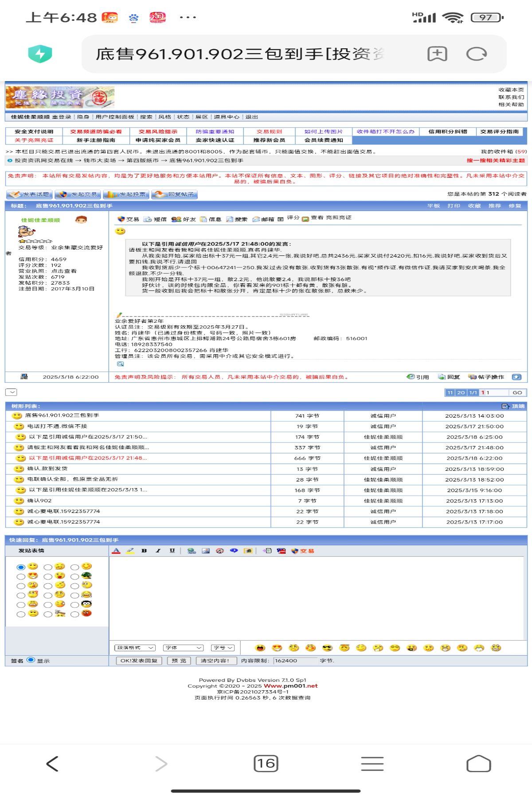Click the magnifier icon under the signature
Screen dimensions: 532x798
(120, 364)
